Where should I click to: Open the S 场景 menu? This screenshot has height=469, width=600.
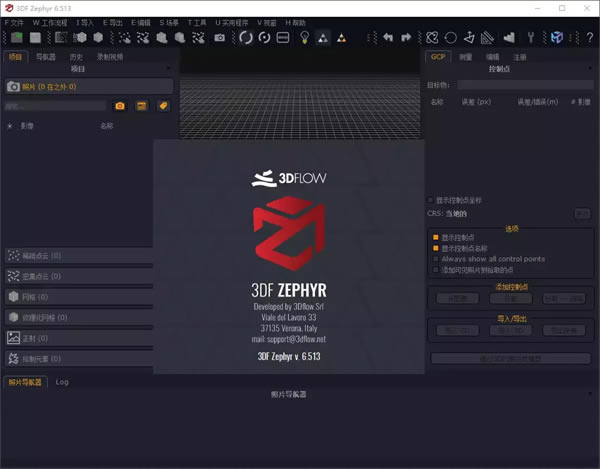click(169, 23)
